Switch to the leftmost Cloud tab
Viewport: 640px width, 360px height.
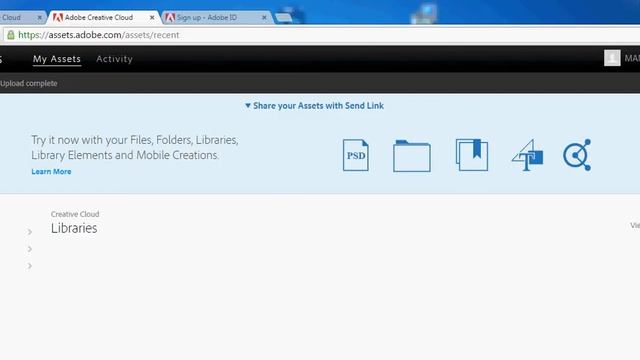point(22,18)
